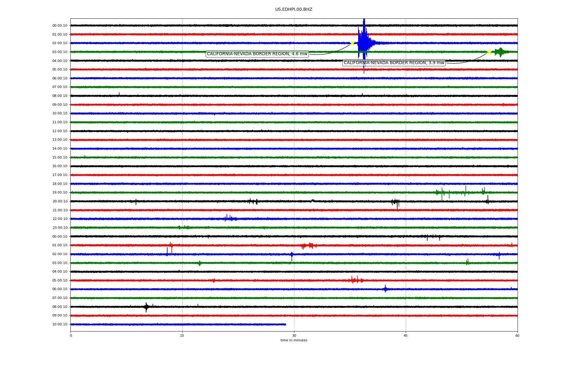Click the 21:00:10 row label
This screenshot has width=588, height=368.
coord(60,210)
